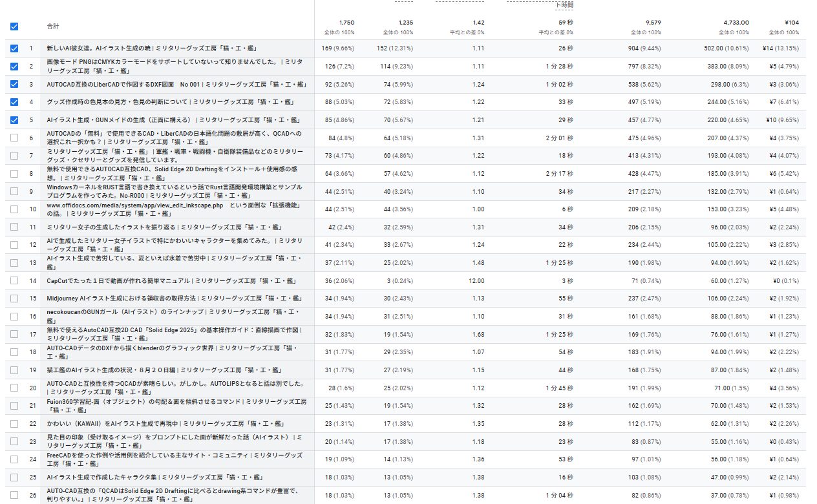
Task: Uncheck the select-all checkbox beside 合計
Action: coord(14,26)
